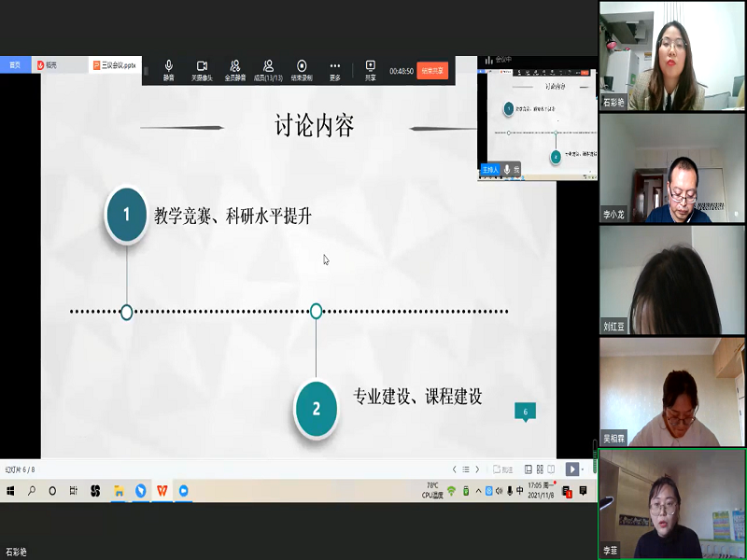Switch to the 稻壳 tab
The height and width of the screenshot is (560, 747).
47,65
